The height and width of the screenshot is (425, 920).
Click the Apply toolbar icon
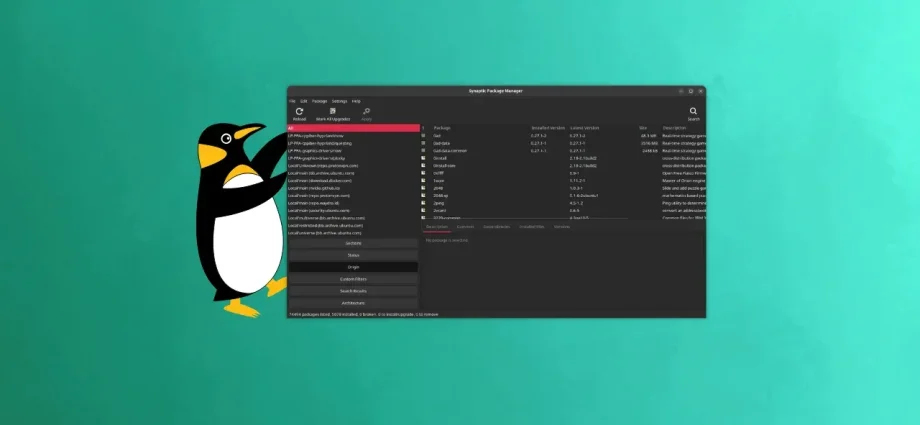367,111
